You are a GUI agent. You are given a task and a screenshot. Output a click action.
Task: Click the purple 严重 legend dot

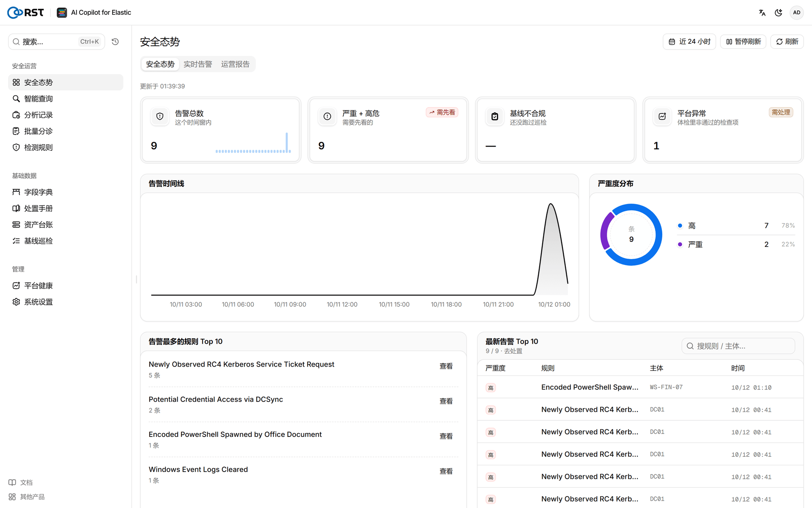pos(680,244)
